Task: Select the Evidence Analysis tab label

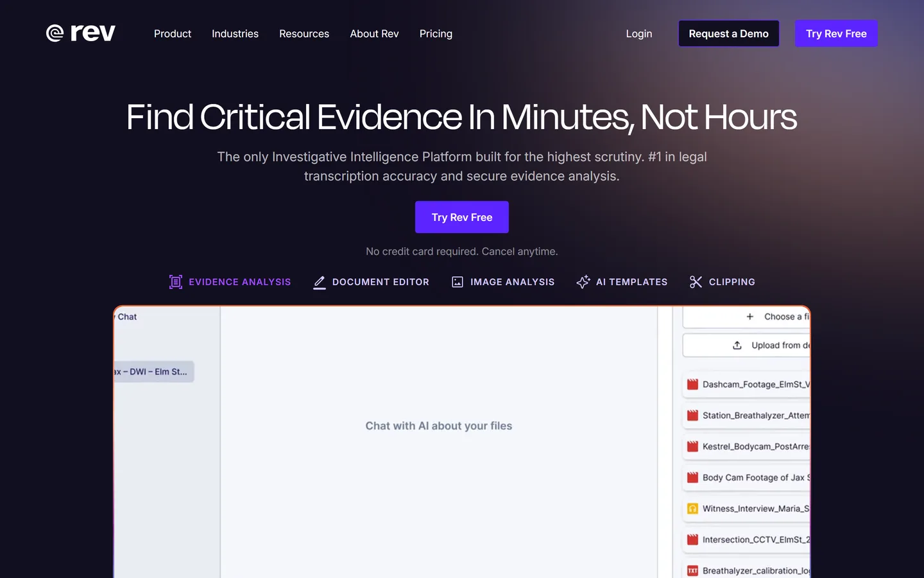Action: 239,282
